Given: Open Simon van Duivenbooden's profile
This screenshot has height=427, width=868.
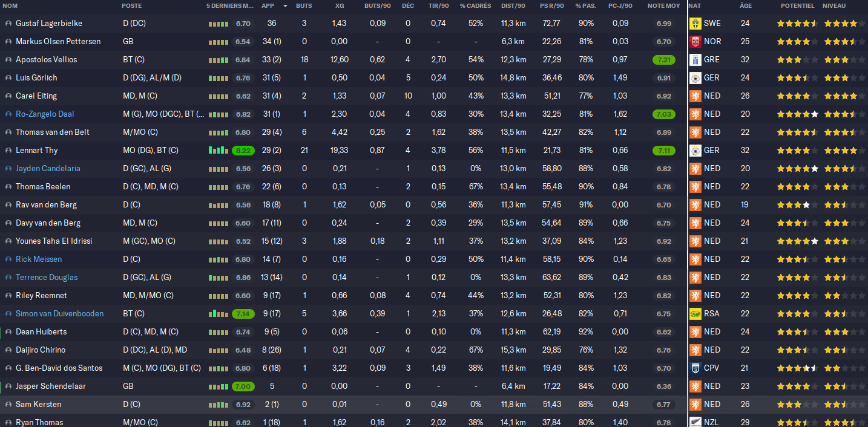Looking at the screenshot, I should [59, 314].
